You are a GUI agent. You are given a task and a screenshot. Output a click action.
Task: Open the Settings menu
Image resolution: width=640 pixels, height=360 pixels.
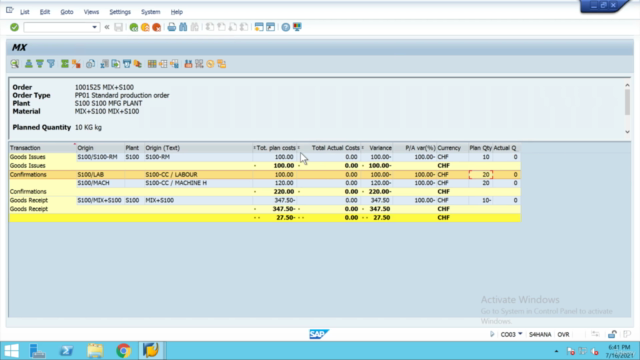[120, 12]
